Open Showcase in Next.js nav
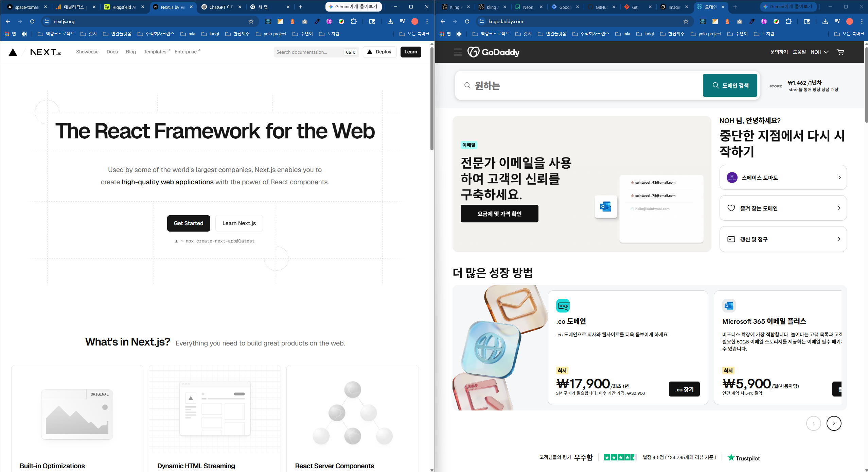 (87, 52)
